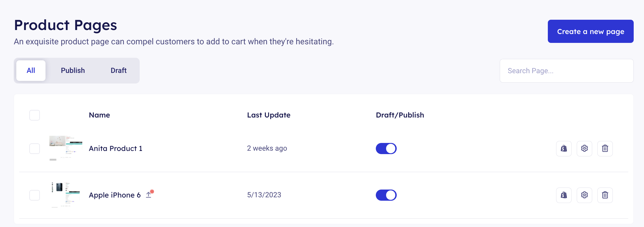Open Shopify icon for Anita Product 1
Screen dimensions: 644x227
(x=564, y=148)
